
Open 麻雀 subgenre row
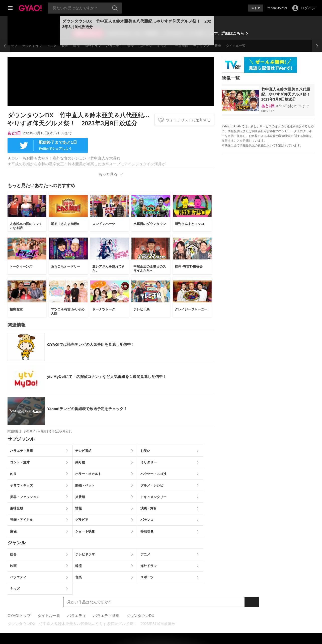coord(40,531)
